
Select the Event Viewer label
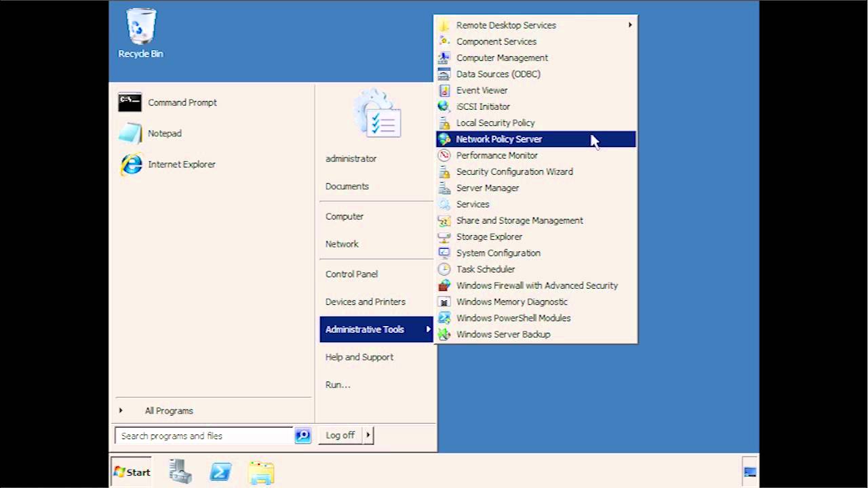pos(482,90)
